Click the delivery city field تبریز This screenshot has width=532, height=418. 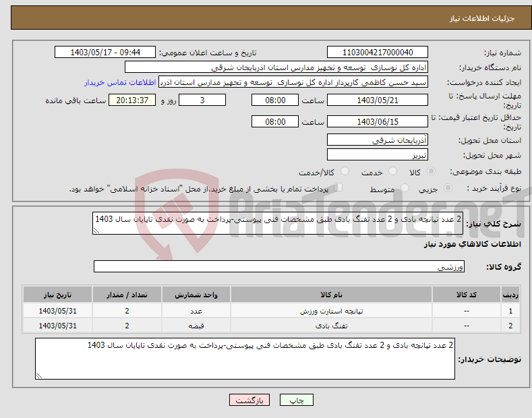(378, 154)
